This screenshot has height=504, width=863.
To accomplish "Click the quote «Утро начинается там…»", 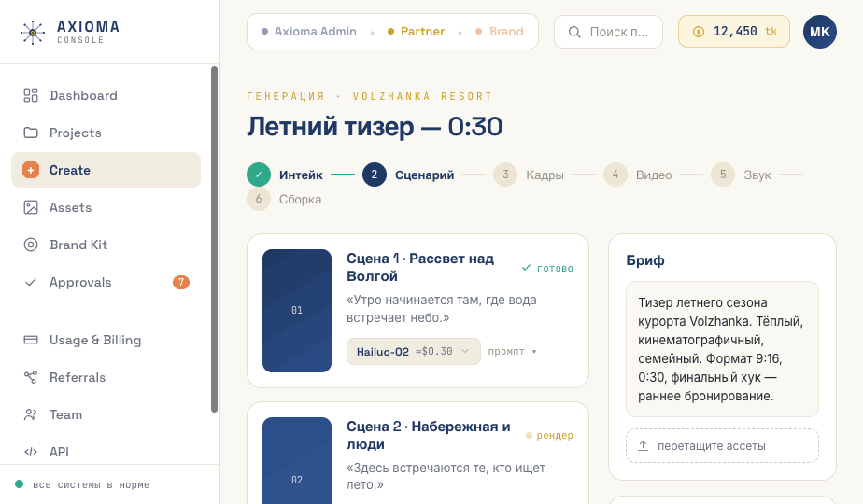I will [x=442, y=309].
